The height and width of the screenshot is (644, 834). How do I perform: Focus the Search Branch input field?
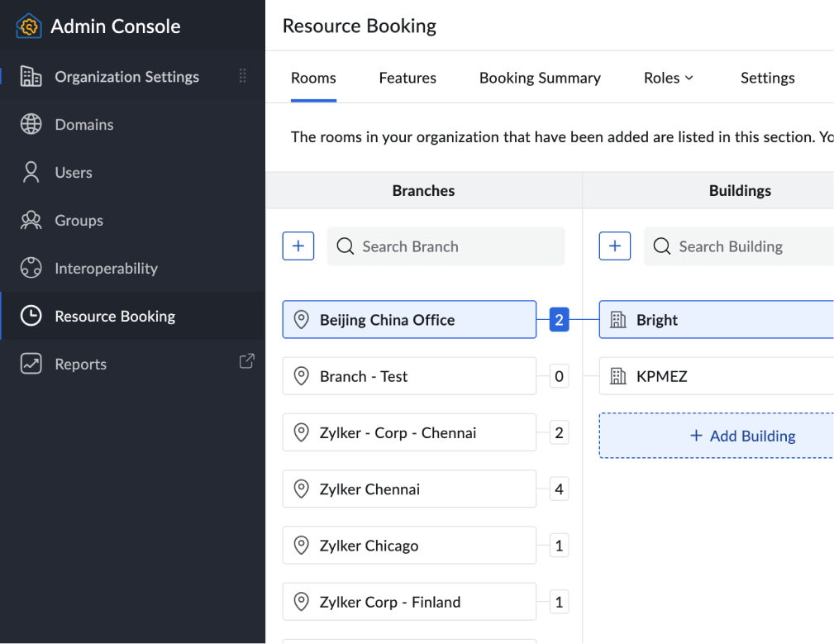[455, 246]
